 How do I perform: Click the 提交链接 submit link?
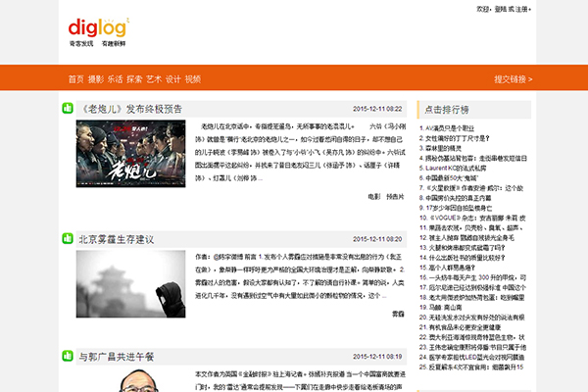[x=510, y=78]
